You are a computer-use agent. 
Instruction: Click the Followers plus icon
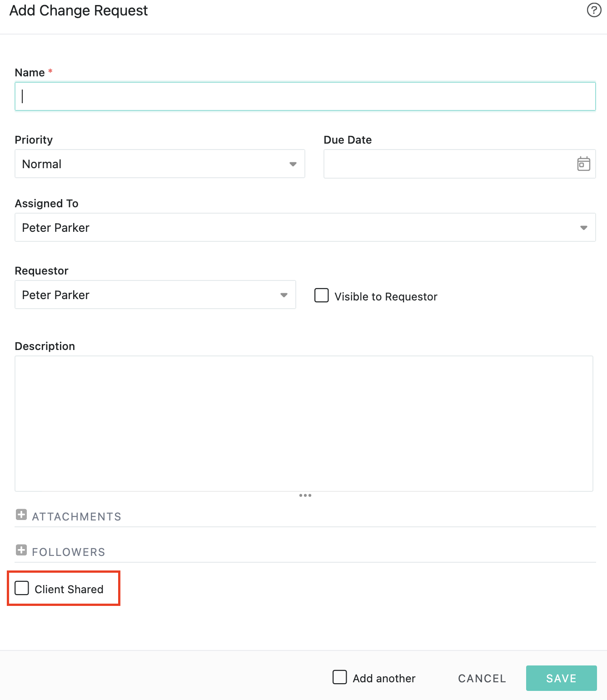point(21,550)
